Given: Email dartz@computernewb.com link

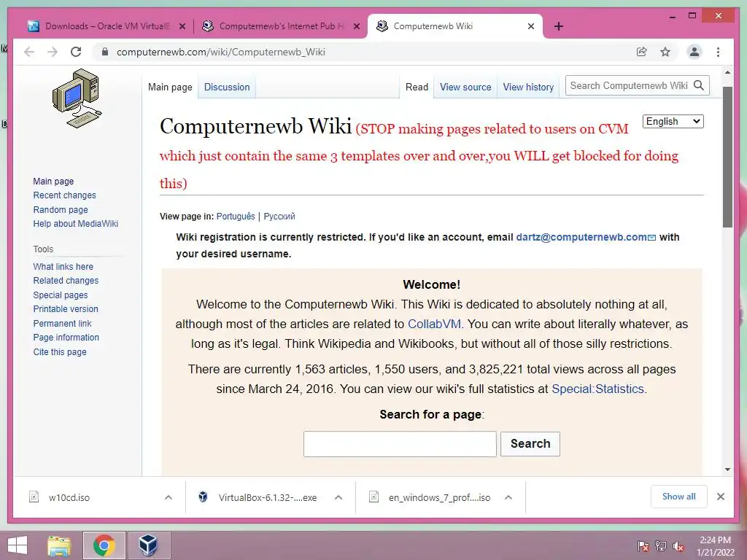Looking at the screenshot, I should 586,237.
